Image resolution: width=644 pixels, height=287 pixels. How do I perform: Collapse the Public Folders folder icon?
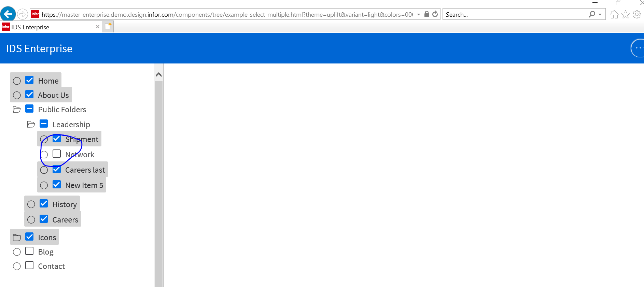(x=17, y=110)
